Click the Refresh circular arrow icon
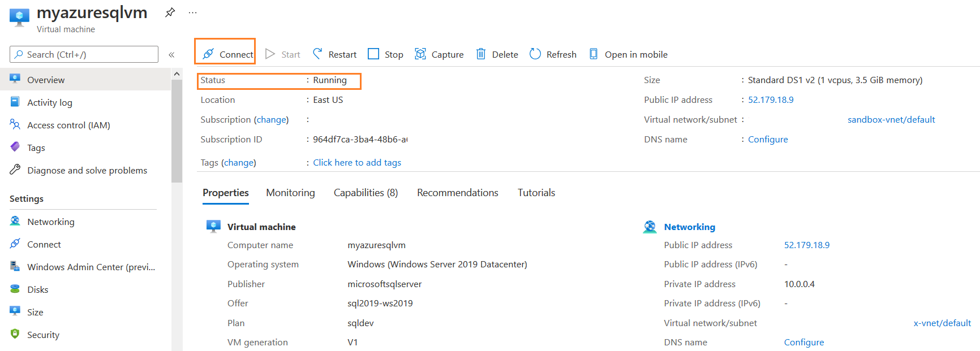This screenshot has height=351, width=980. click(535, 54)
